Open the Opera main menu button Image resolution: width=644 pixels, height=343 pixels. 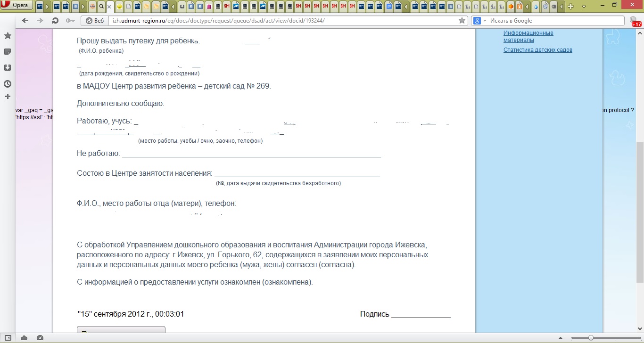17,6
